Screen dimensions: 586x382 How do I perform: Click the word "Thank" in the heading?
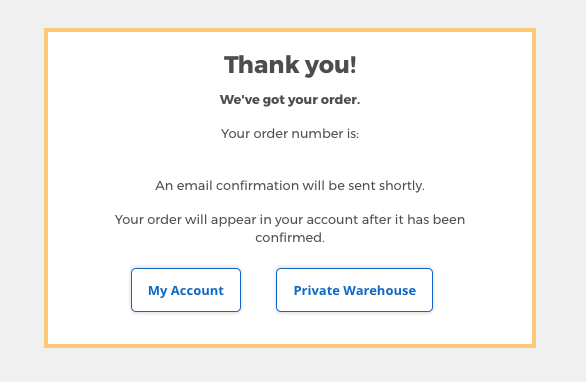click(x=261, y=65)
